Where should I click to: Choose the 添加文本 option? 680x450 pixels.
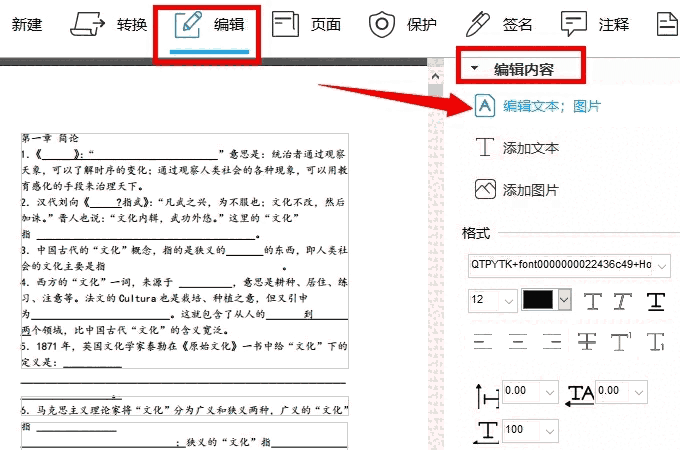[531, 148]
